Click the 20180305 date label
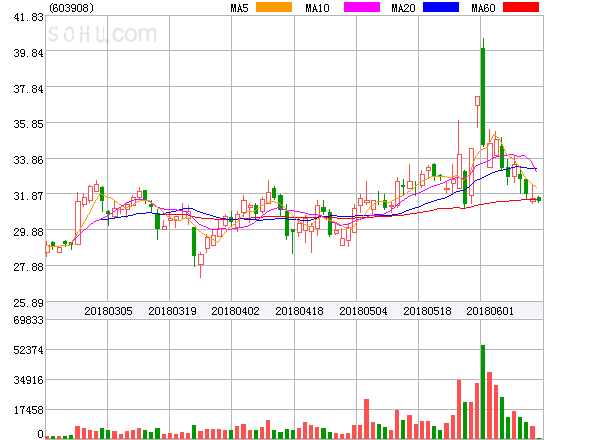600x440 pixels. pyautogui.click(x=108, y=311)
